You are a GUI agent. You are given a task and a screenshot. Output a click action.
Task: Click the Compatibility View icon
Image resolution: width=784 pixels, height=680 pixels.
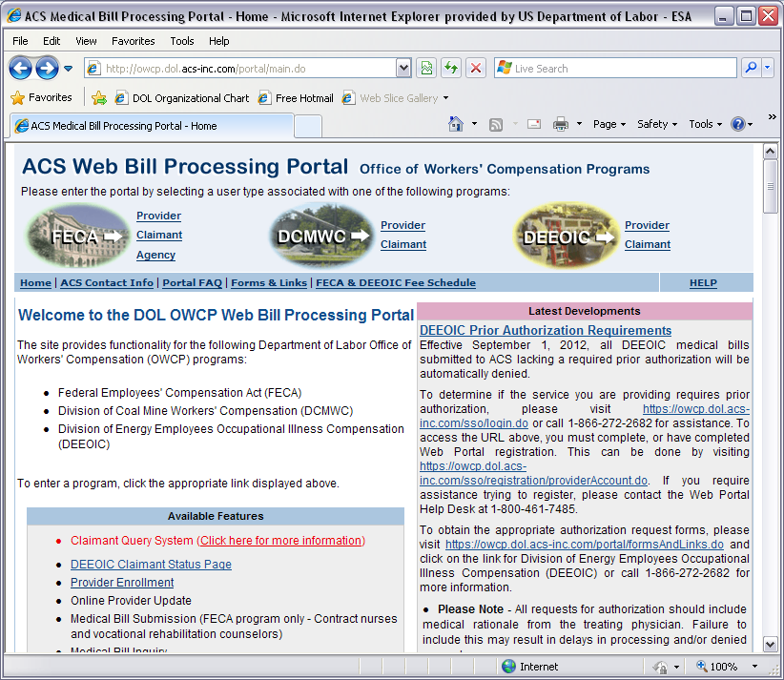pyautogui.click(x=425, y=68)
